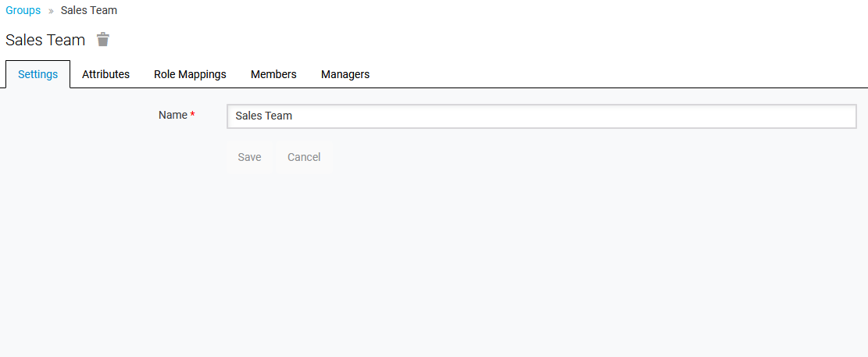The width and height of the screenshot is (868, 357).
Task: Click empty space at Name field's right end
Action: (820, 116)
